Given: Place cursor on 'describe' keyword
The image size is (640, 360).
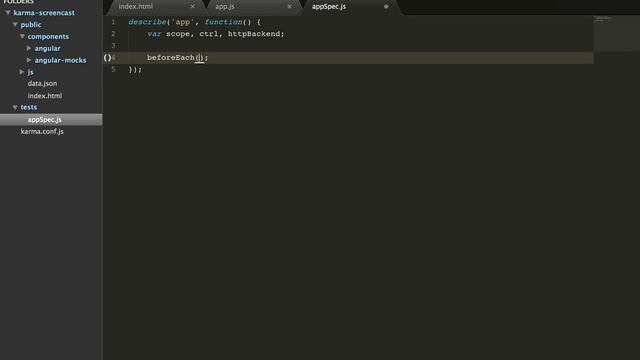Looking at the screenshot, I should click(x=147, y=22).
